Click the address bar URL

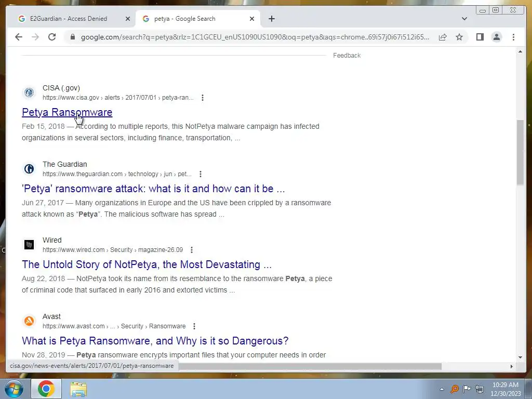(x=255, y=37)
